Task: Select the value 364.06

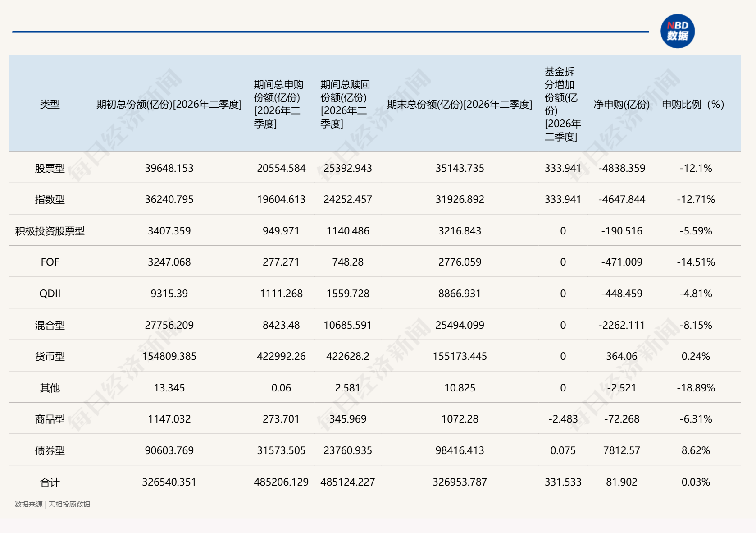Action: 622,356
